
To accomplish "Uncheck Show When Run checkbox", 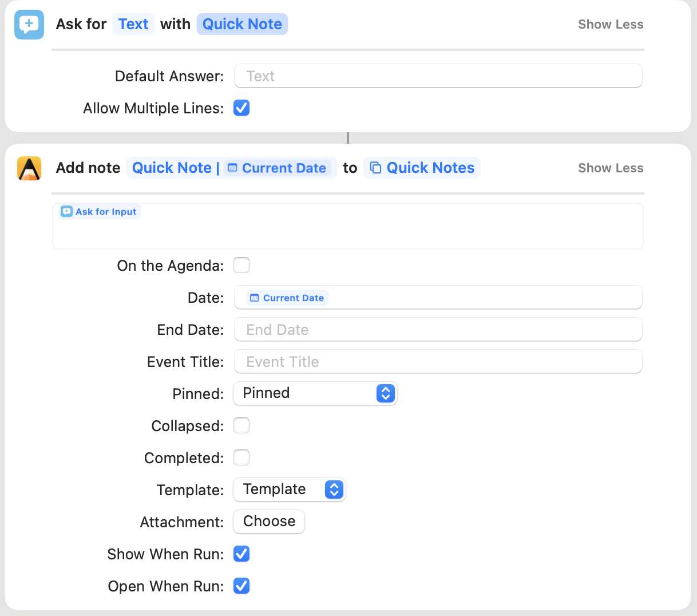I will tap(241, 554).
